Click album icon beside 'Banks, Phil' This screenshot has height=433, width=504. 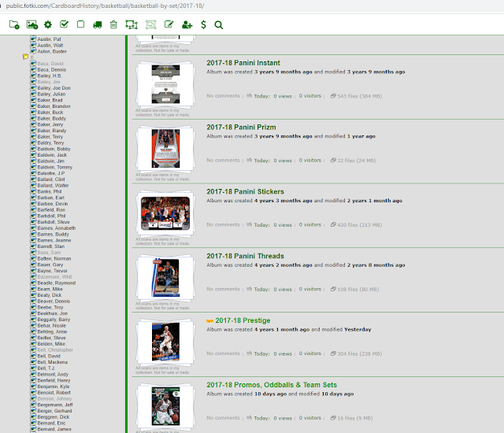pyautogui.click(x=33, y=191)
